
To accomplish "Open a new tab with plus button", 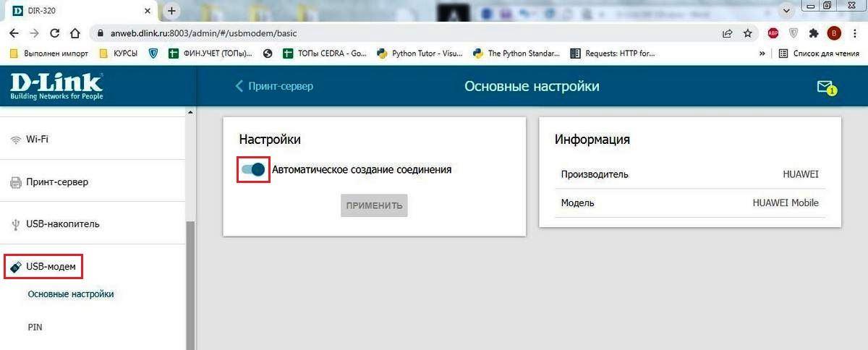I will tap(171, 11).
